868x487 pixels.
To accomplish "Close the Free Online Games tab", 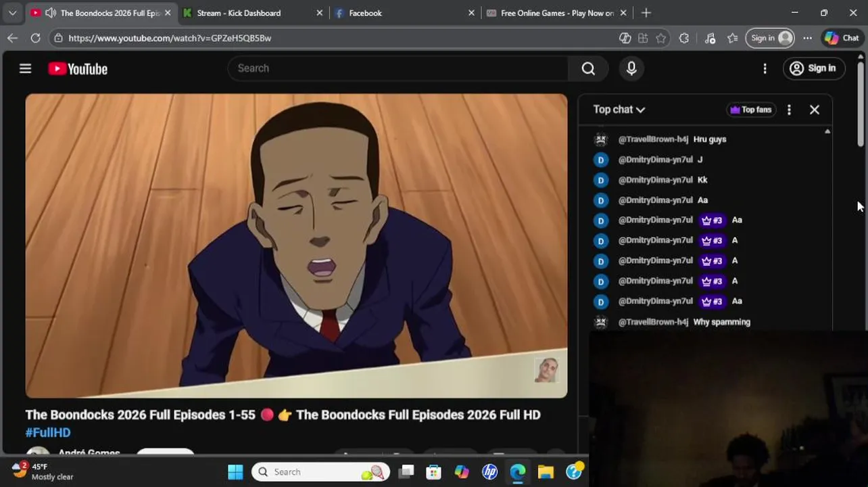I will (x=623, y=13).
